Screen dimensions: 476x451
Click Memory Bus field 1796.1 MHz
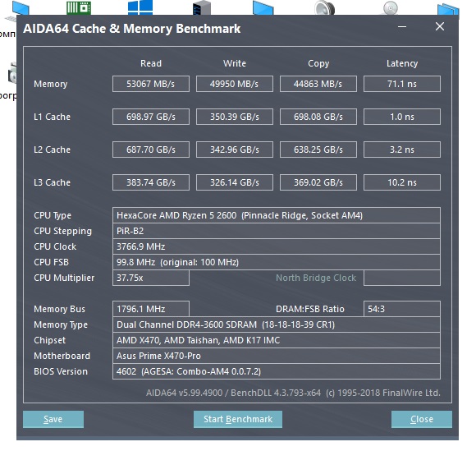point(151,309)
